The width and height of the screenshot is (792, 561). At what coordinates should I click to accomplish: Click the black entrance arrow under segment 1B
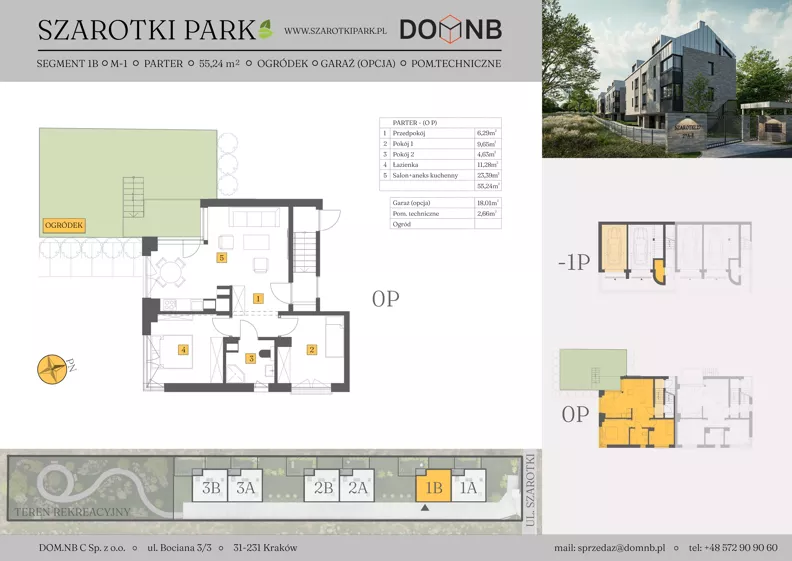(425, 507)
